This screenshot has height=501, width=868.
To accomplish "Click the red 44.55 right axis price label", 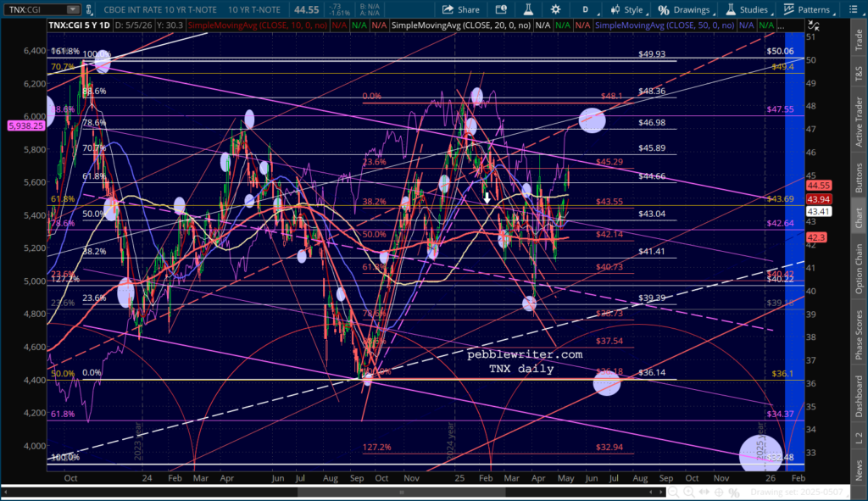I will point(818,186).
